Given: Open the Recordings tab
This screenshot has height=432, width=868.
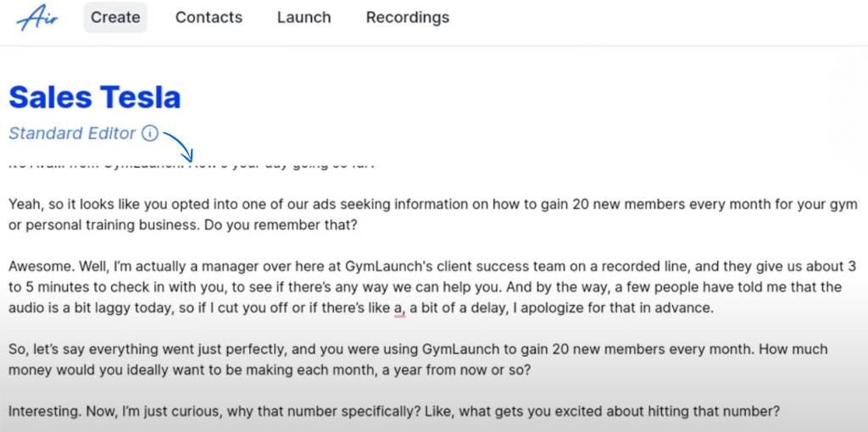Looking at the screenshot, I should [408, 17].
